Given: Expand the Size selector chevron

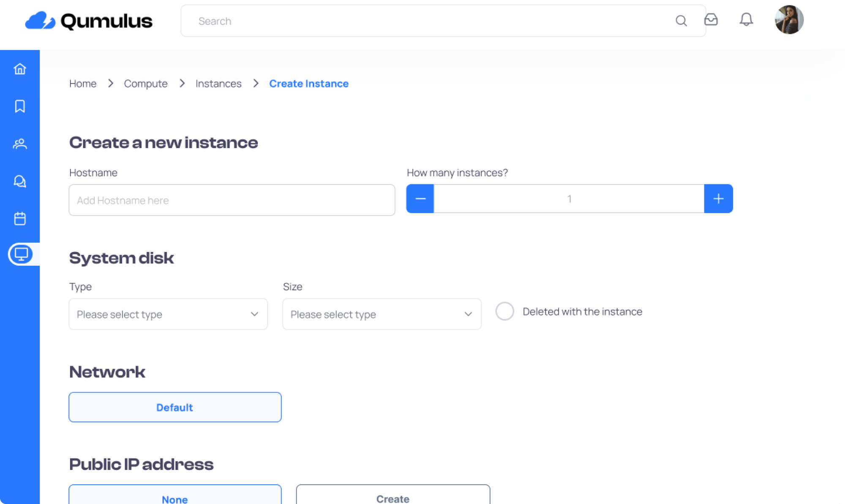Looking at the screenshot, I should click(468, 314).
